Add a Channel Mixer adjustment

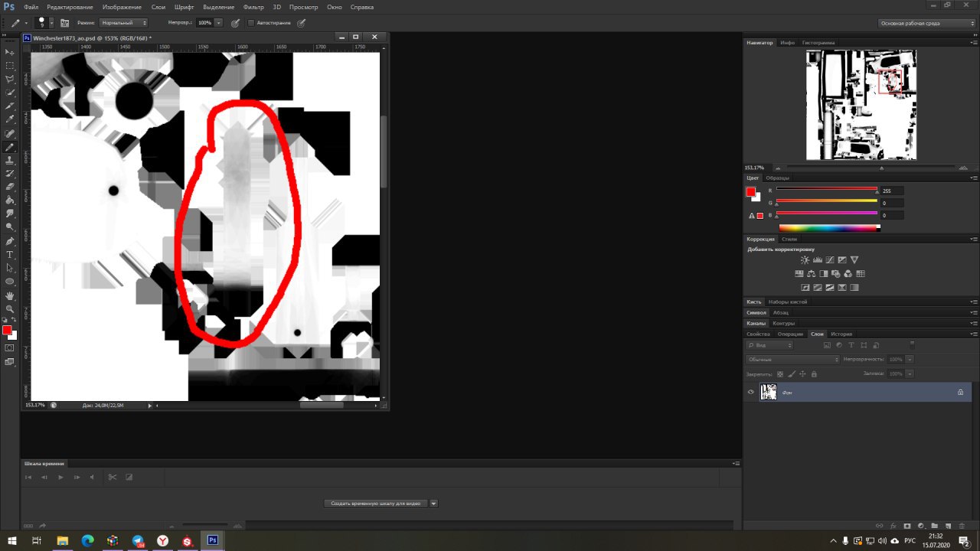pyautogui.click(x=848, y=274)
